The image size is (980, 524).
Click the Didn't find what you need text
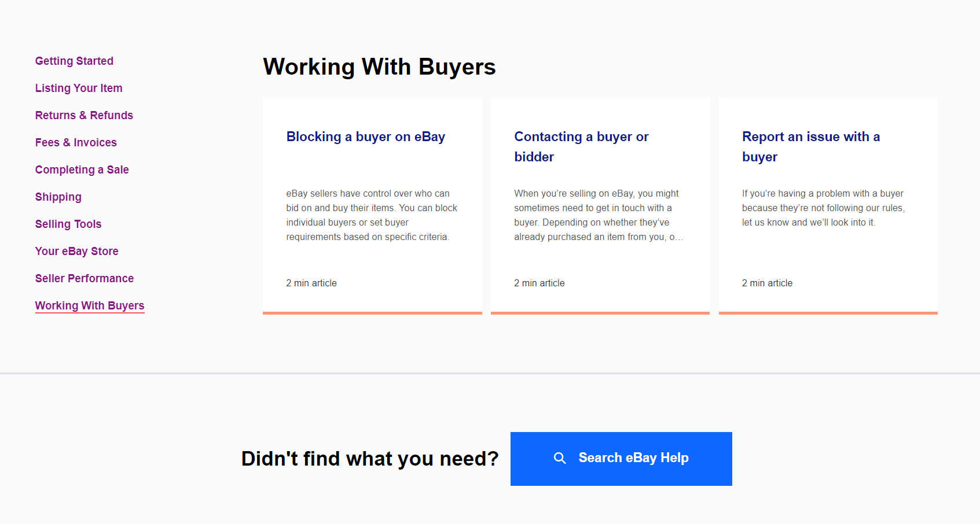point(369,458)
